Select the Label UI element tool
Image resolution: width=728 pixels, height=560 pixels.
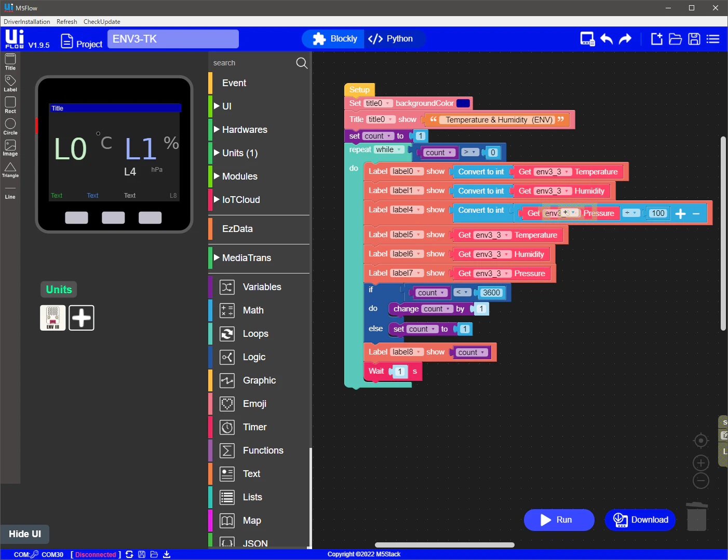click(10, 84)
